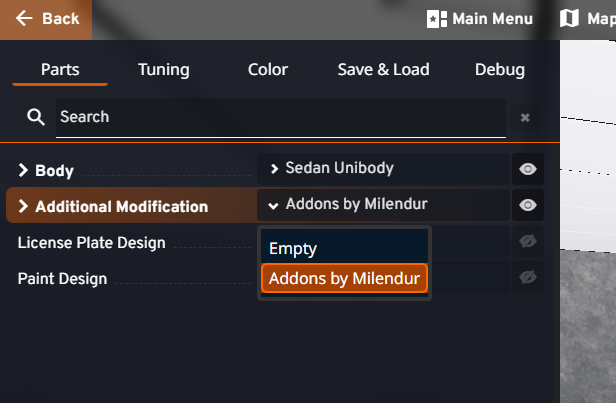The height and width of the screenshot is (403, 616).
Task: Clear search with the X icon
Action: (525, 118)
